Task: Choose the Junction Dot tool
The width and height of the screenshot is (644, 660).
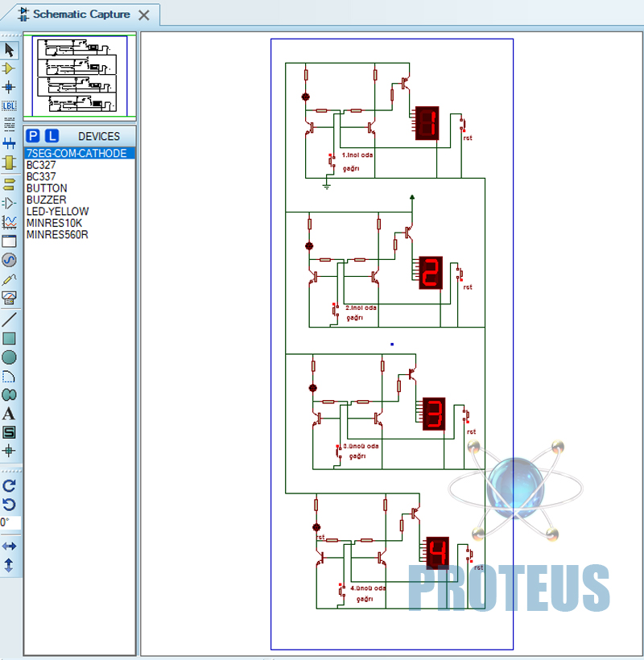Action: (x=9, y=87)
